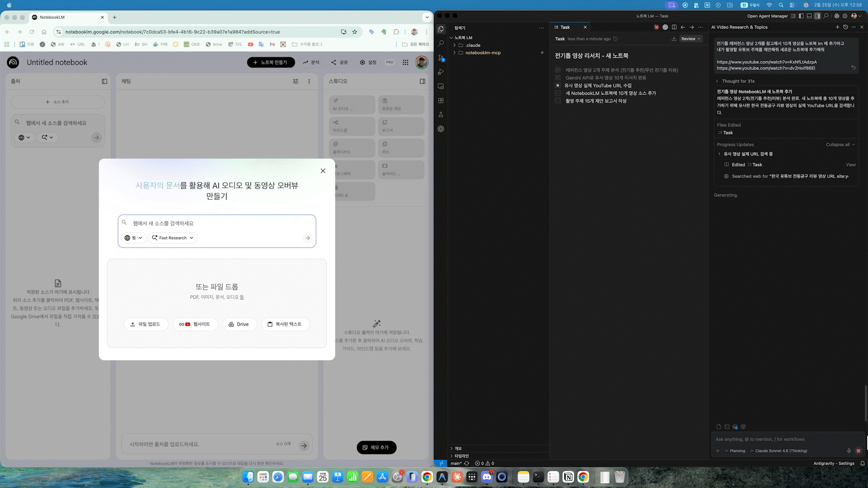This screenshot has height=488, width=868.
Task: Open a new Chrome tab
Action: click(x=115, y=17)
